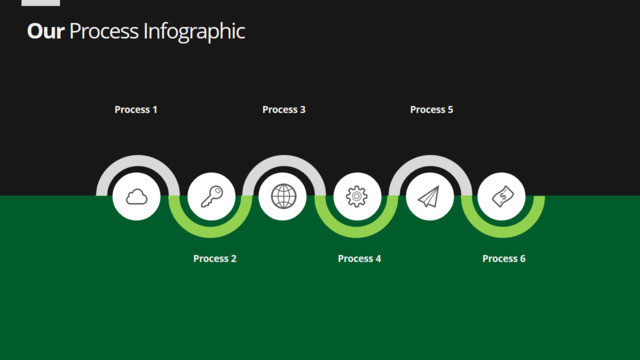Image resolution: width=640 pixels, height=360 pixels.
Task: Click the Process 5 label
Action: coord(431,109)
